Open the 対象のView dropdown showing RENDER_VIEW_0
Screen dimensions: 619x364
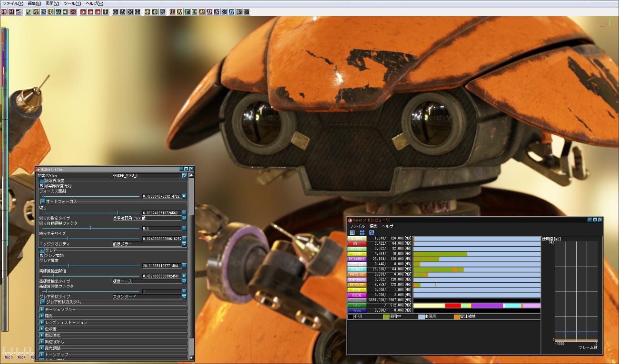coord(185,175)
